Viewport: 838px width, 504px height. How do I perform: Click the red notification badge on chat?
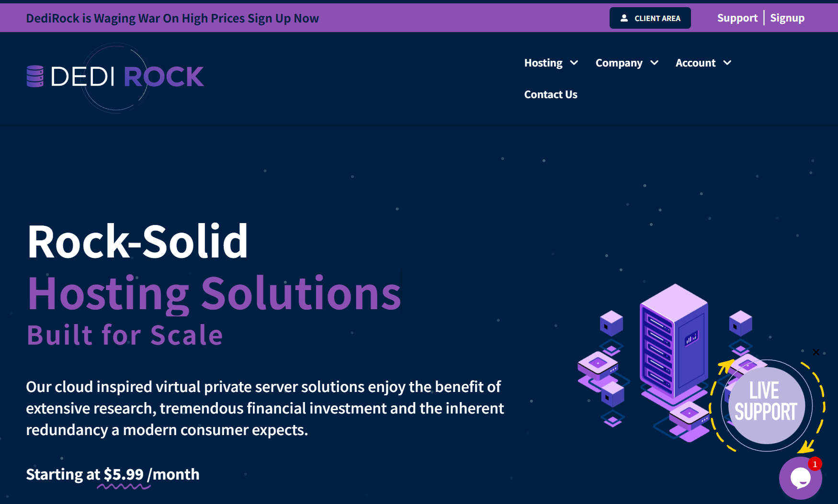tap(815, 464)
